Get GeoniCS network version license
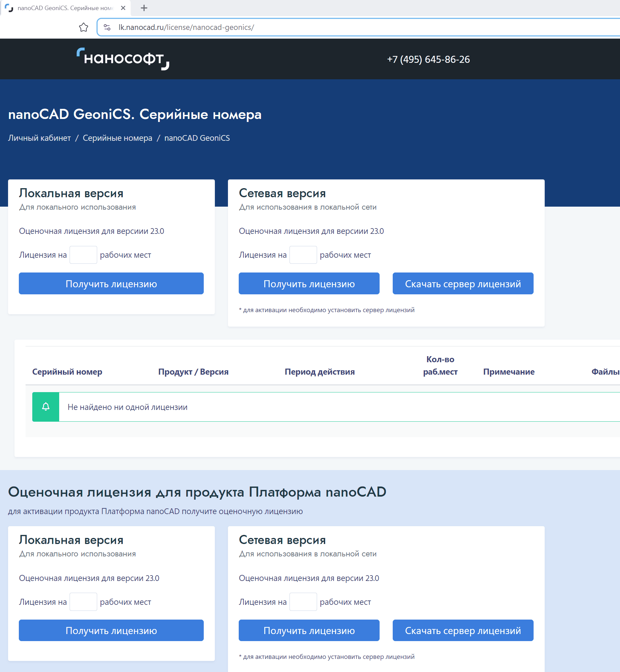620x672 pixels. [309, 284]
